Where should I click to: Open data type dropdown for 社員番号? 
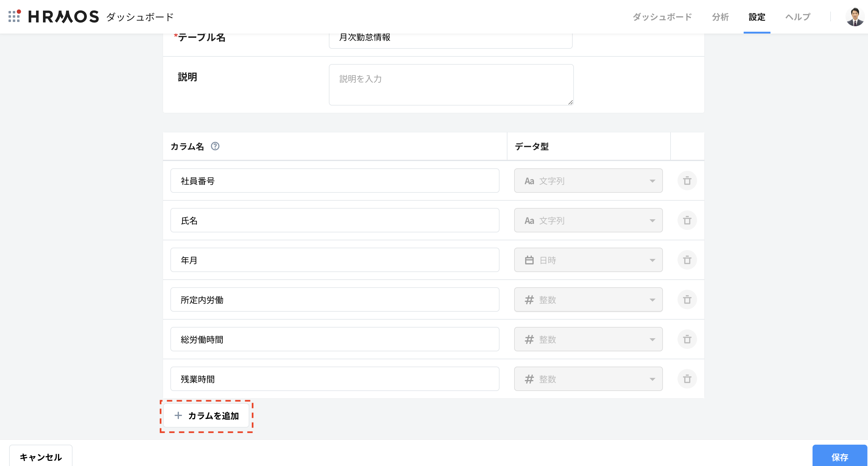click(x=588, y=181)
